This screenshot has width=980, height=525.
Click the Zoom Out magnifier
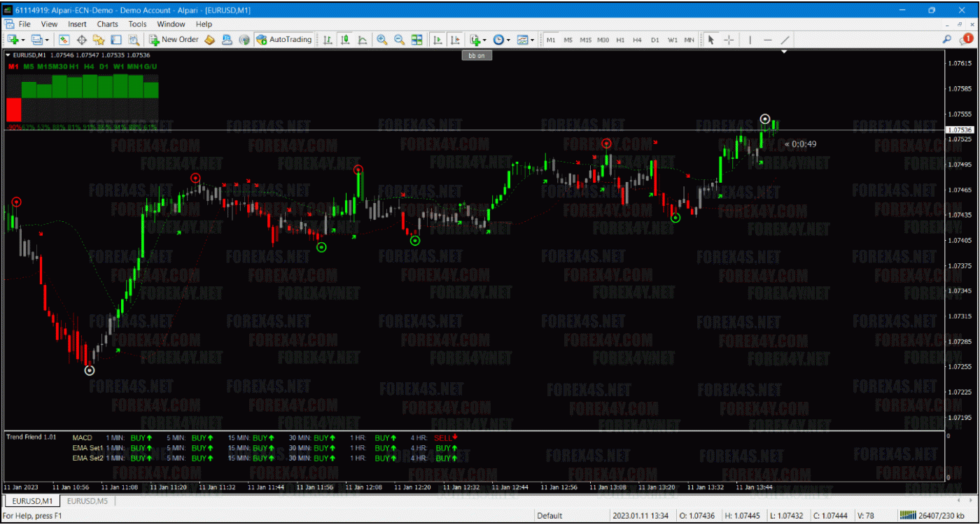400,40
